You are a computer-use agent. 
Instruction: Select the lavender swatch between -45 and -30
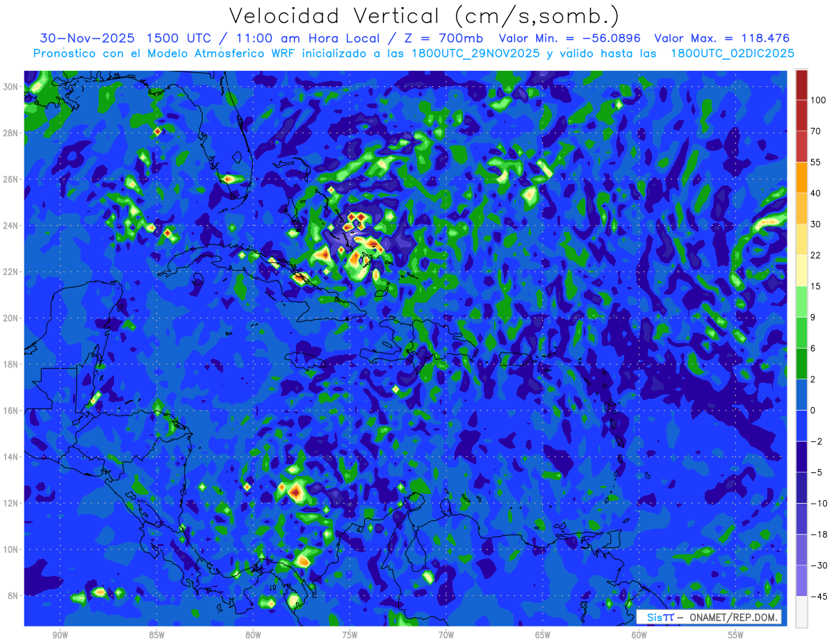coord(801,581)
